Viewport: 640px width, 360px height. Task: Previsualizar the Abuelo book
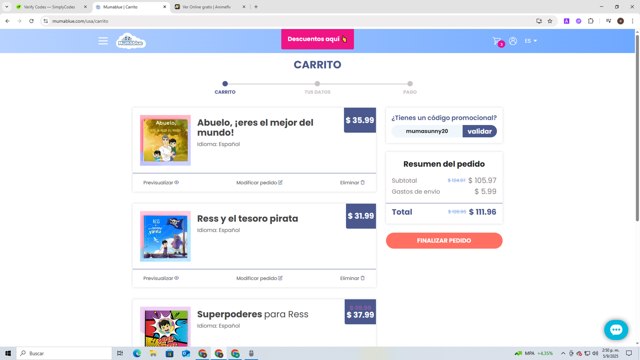click(161, 182)
